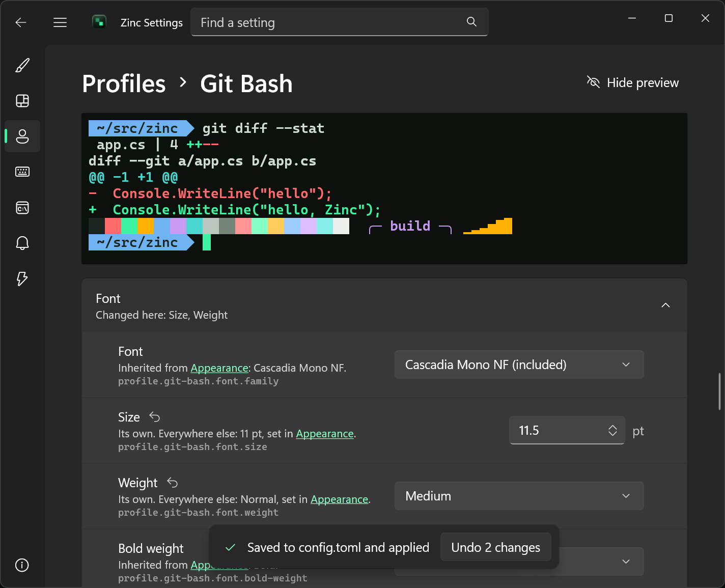Image resolution: width=725 pixels, height=588 pixels.
Task: Collapse the Font section chevron
Action: tap(665, 305)
